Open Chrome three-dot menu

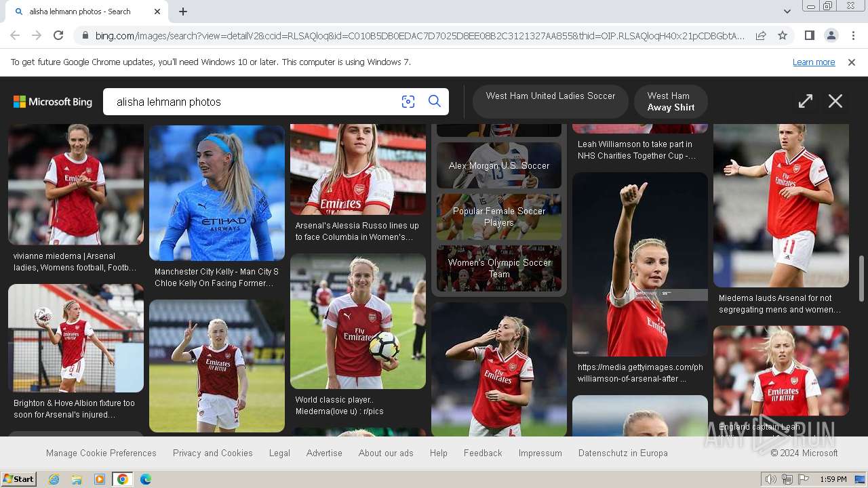[853, 35]
